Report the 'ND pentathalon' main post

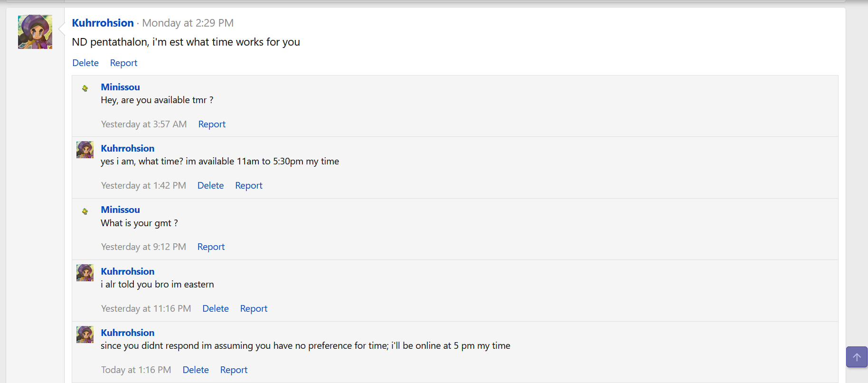coord(123,63)
